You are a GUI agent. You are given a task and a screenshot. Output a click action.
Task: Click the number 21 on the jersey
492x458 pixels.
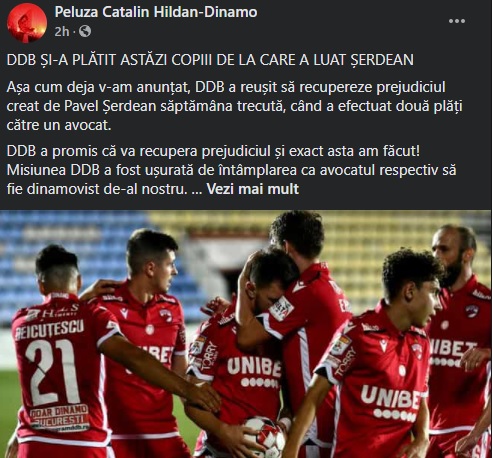[x=53, y=371]
